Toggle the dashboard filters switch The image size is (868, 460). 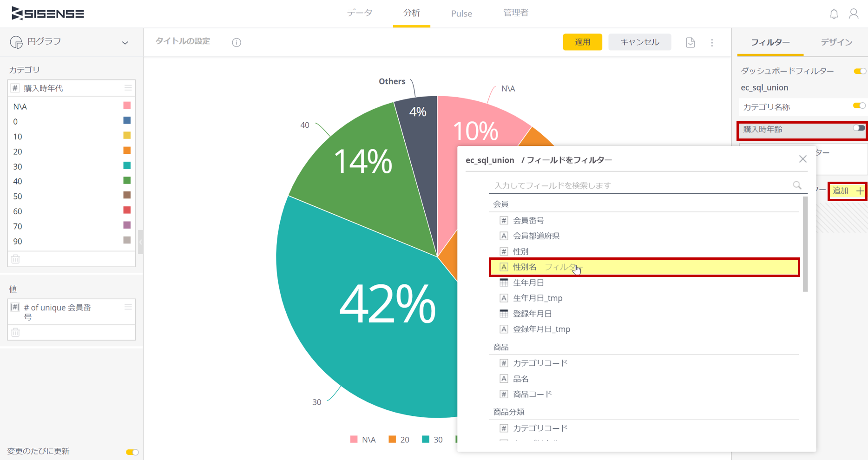click(x=859, y=71)
